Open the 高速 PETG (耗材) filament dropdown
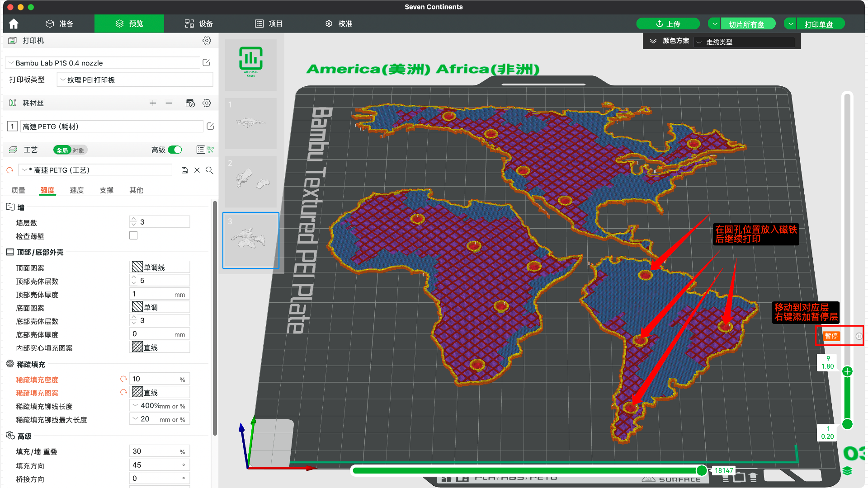868x488 pixels. pyautogui.click(x=111, y=127)
